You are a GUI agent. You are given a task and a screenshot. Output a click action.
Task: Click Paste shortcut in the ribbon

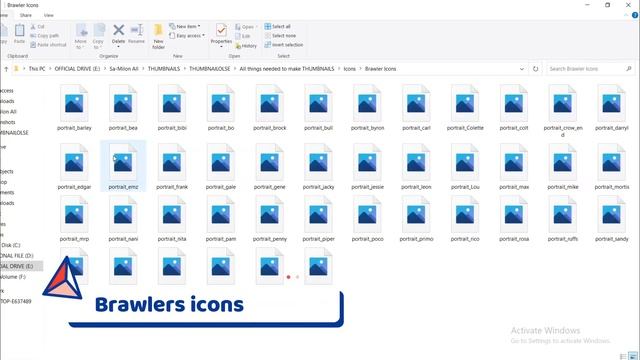48,45
